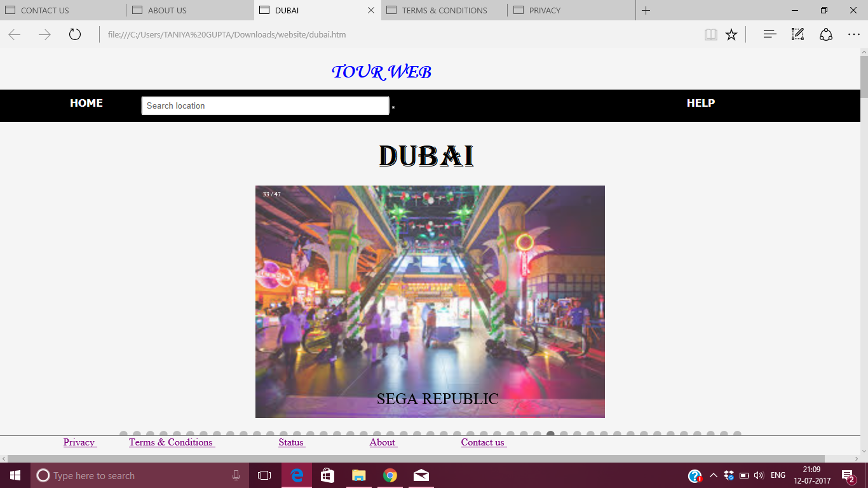Viewport: 868px width, 488px height.
Task: Open the Mail app from the taskbar
Action: click(x=421, y=475)
